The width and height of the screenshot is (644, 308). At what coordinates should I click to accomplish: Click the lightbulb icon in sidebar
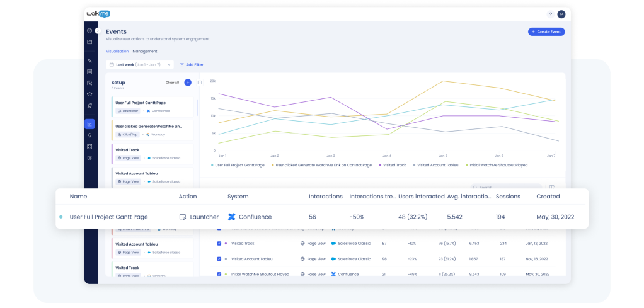pyautogui.click(x=90, y=135)
